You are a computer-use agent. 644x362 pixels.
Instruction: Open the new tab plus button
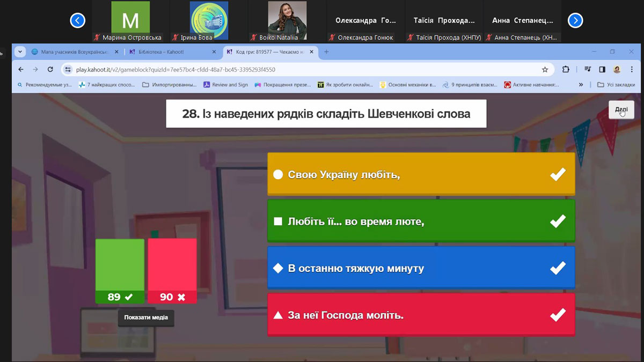[x=326, y=52]
